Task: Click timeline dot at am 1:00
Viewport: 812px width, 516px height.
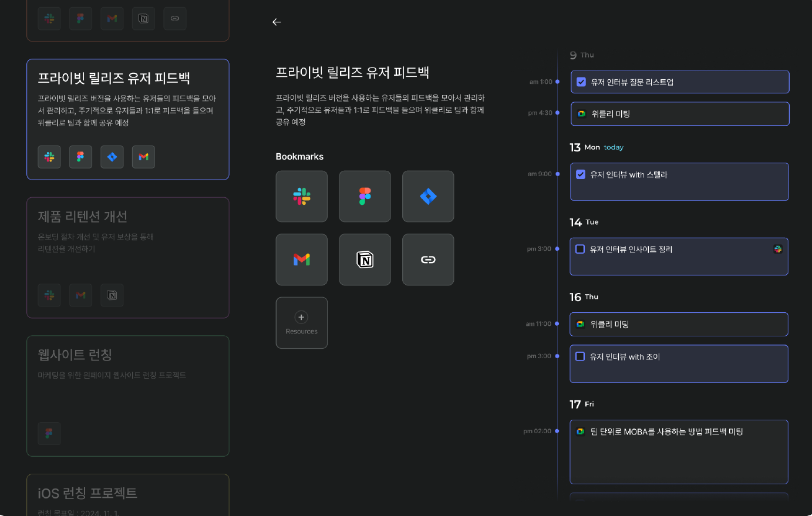Action: point(557,82)
